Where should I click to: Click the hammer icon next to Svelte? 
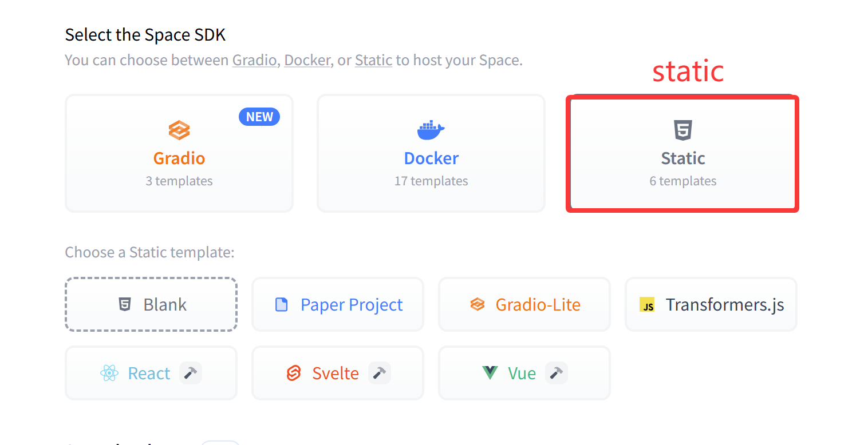(x=379, y=373)
